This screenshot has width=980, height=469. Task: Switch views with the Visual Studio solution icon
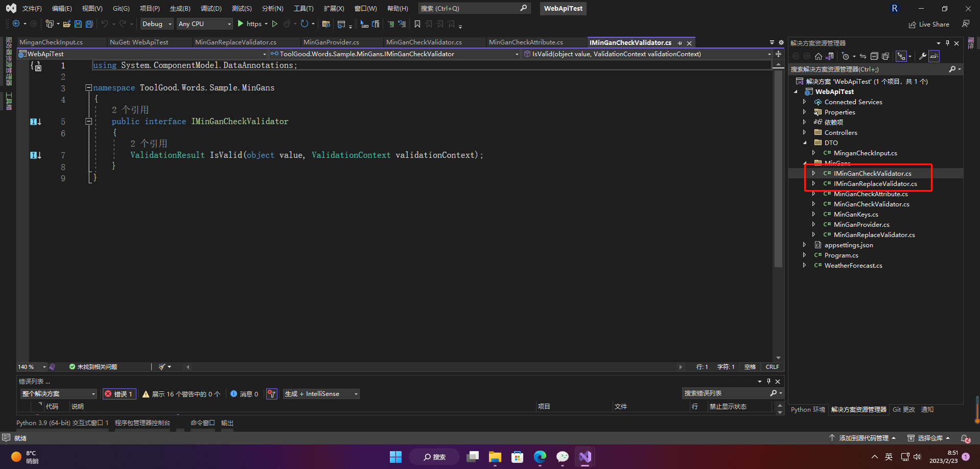(x=830, y=56)
